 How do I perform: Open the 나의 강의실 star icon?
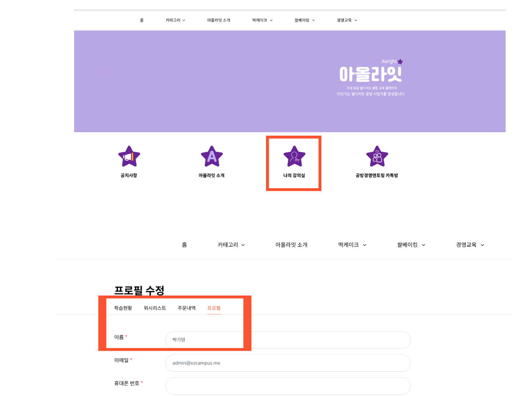click(x=294, y=157)
